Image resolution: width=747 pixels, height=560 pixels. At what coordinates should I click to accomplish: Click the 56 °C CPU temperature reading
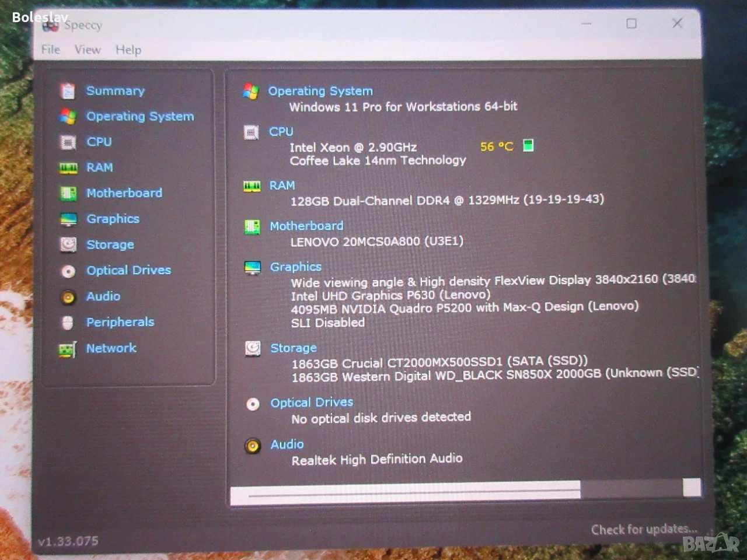pos(497,146)
